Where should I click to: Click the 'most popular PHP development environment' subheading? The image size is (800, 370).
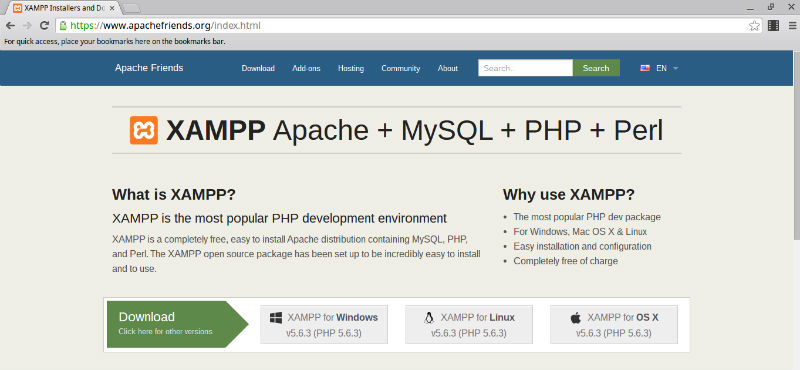point(279,218)
